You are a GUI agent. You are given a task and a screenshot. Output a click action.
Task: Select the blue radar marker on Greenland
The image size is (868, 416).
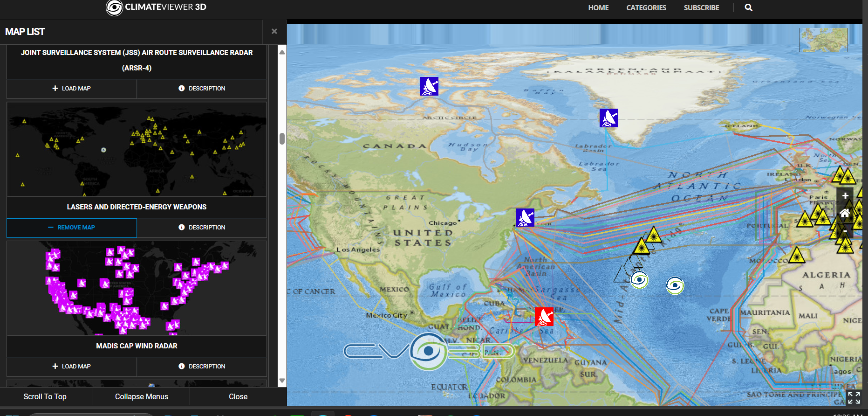(609, 118)
